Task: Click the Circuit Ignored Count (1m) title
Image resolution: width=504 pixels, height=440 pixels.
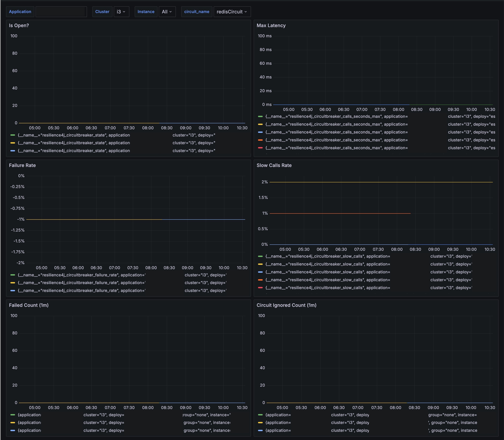Action: [x=286, y=305]
